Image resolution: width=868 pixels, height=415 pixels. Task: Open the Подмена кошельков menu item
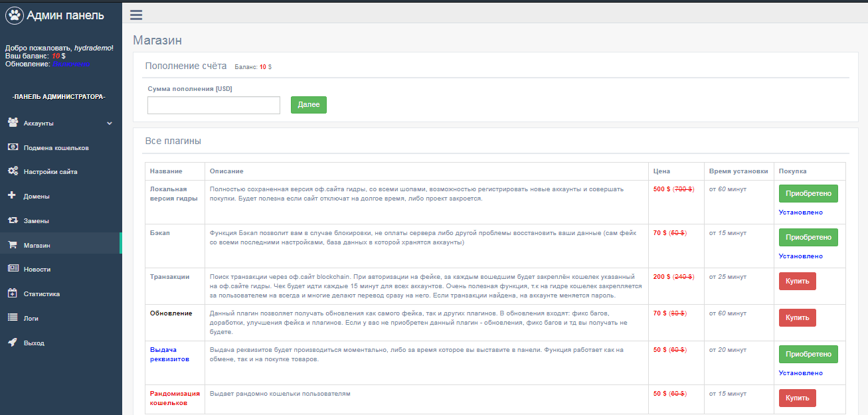point(56,147)
